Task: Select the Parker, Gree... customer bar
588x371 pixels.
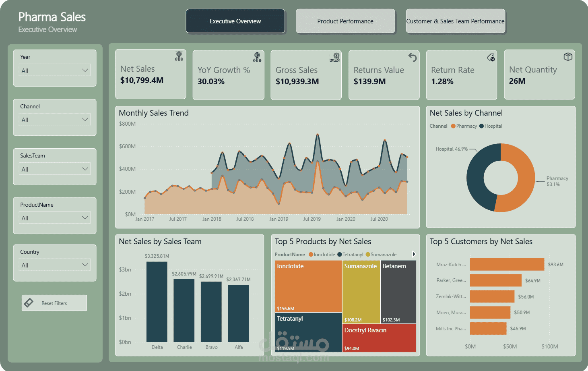Action: pos(496,280)
